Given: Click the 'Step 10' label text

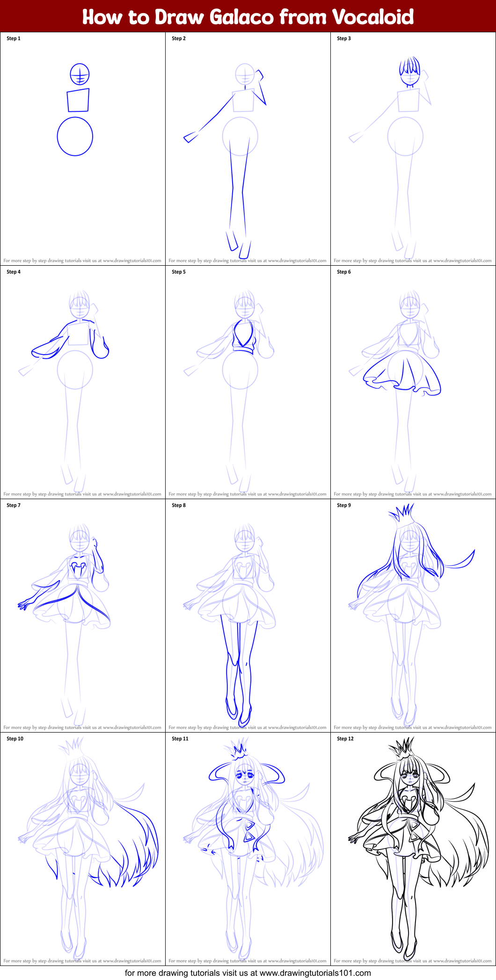Looking at the screenshot, I should tap(15, 739).
